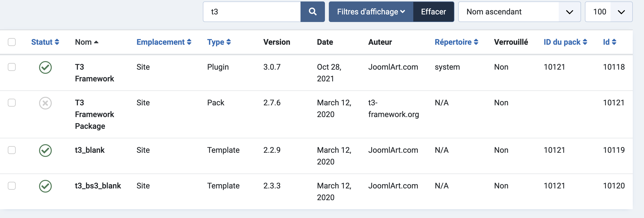Open the Nom ascendant sort order dropdown
The height and width of the screenshot is (218, 644).
(519, 12)
